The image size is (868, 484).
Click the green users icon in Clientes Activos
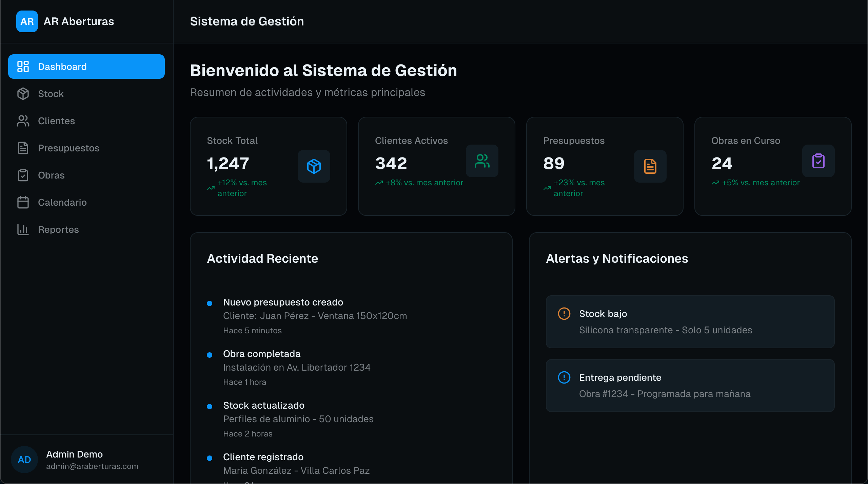(482, 161)
